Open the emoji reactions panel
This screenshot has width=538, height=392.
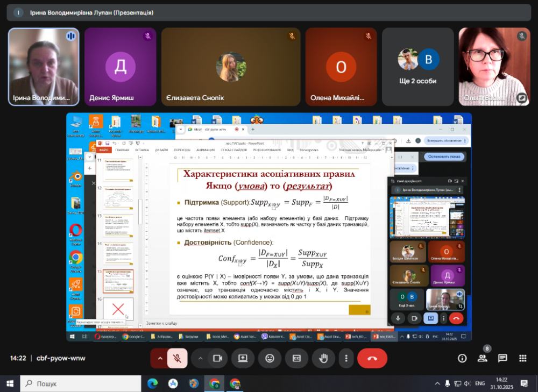270,358
